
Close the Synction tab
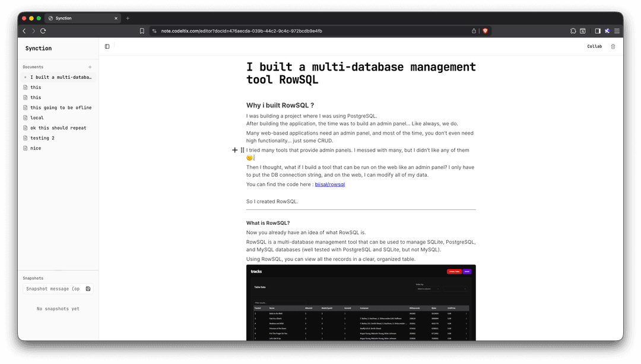(116, 18)
